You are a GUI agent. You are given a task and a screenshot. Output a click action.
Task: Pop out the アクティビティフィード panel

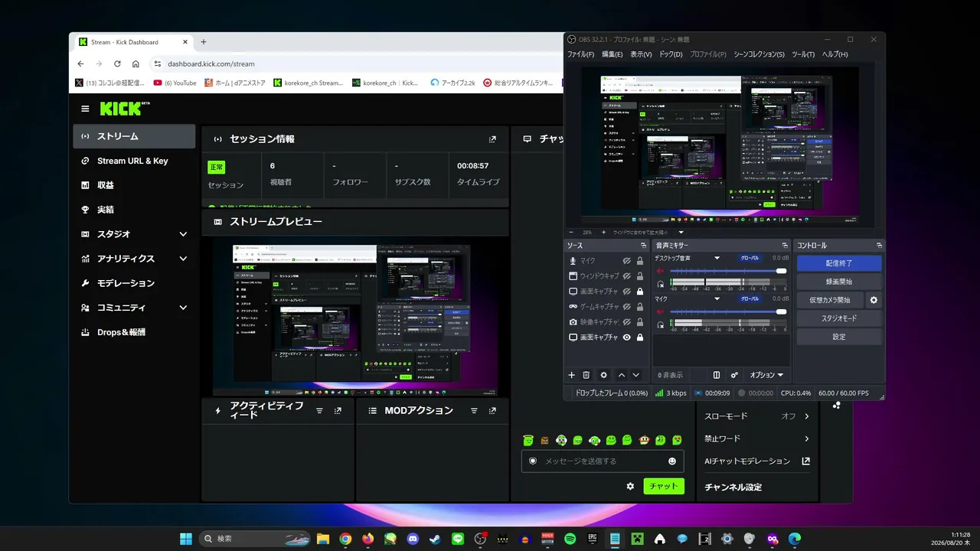(338, 411)
